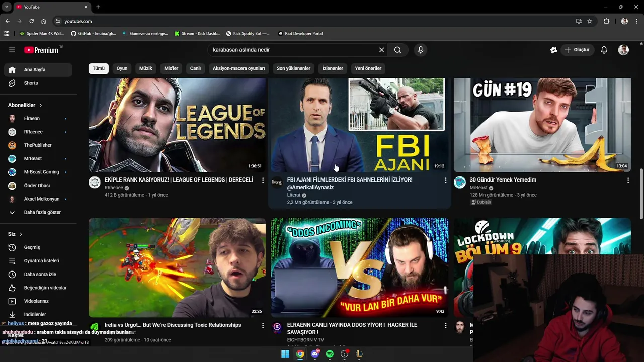The image size is (644, 362).
Task: Click the magnifier search button
Action: point(397,50)
